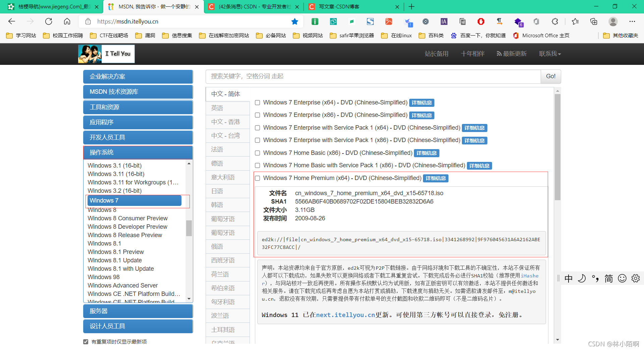This screenshot has height=350, width=644.
Task: Open the Favorites star-list icon
Action: tap(575, 21)
